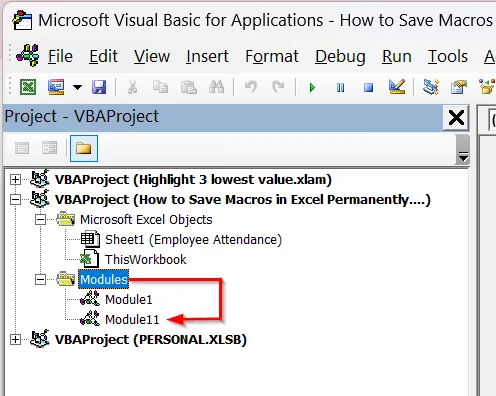Image resolution: width=496 pixels, height=396 pixels.
Task: Click the Excel icon left of File menu
Action: [x=28, y=55]
